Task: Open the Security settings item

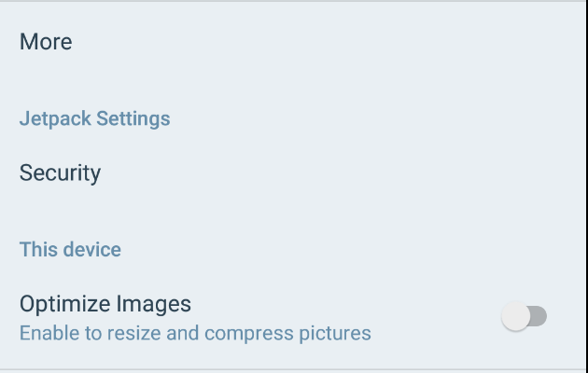Action: coord(60,173)
